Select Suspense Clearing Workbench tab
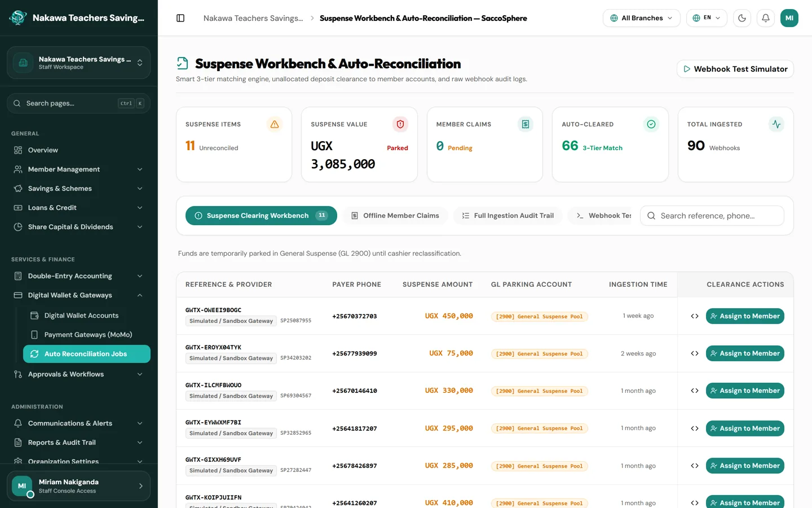Screen dimensions: 812x508 coord(261,216)
